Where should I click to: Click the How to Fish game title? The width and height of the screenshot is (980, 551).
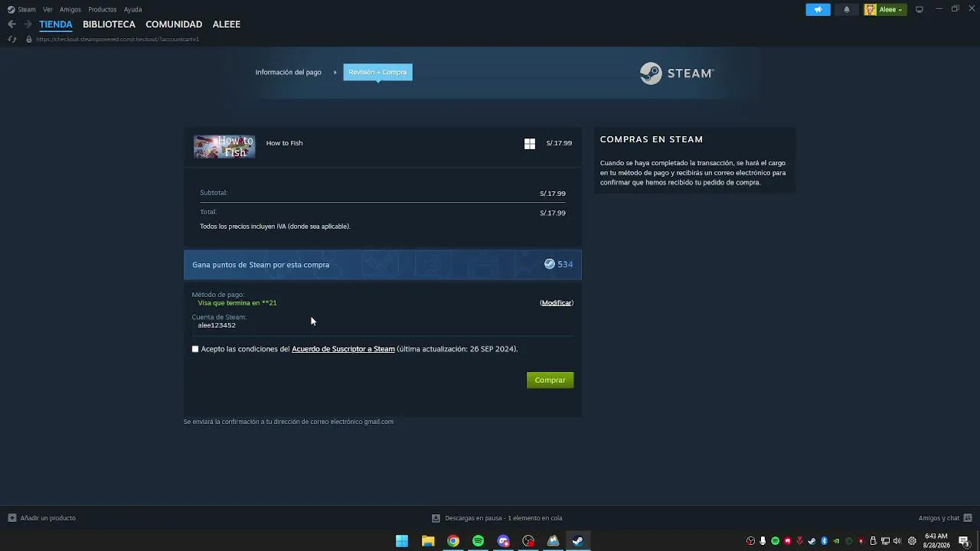click(284, 143)
